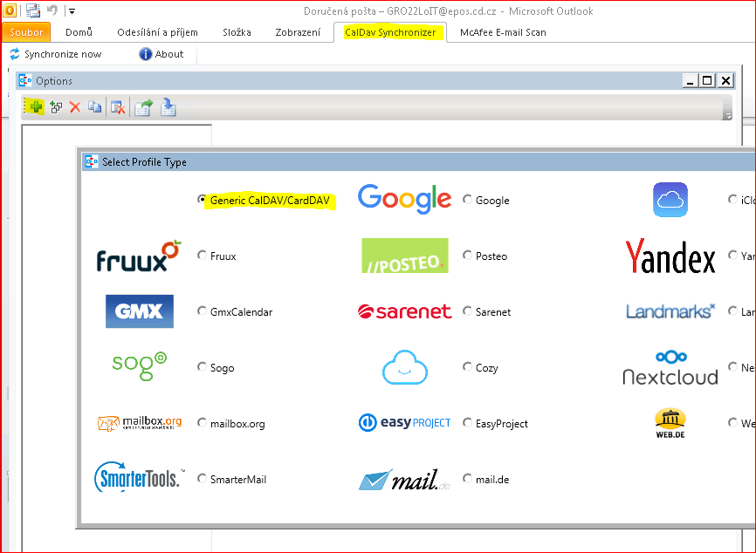Open the McAfee E-mail Scan tab
Screen dimensions: 756x553
tap(503, 32)
